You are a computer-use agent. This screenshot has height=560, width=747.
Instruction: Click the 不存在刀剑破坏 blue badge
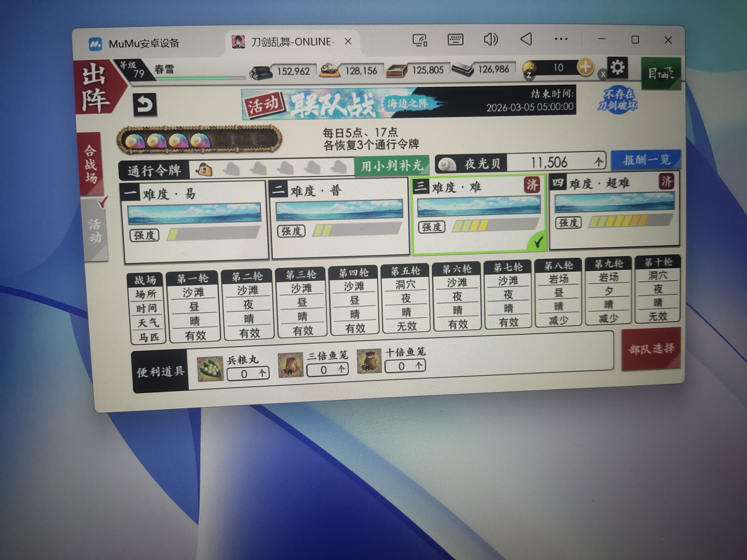pos(618,100)
